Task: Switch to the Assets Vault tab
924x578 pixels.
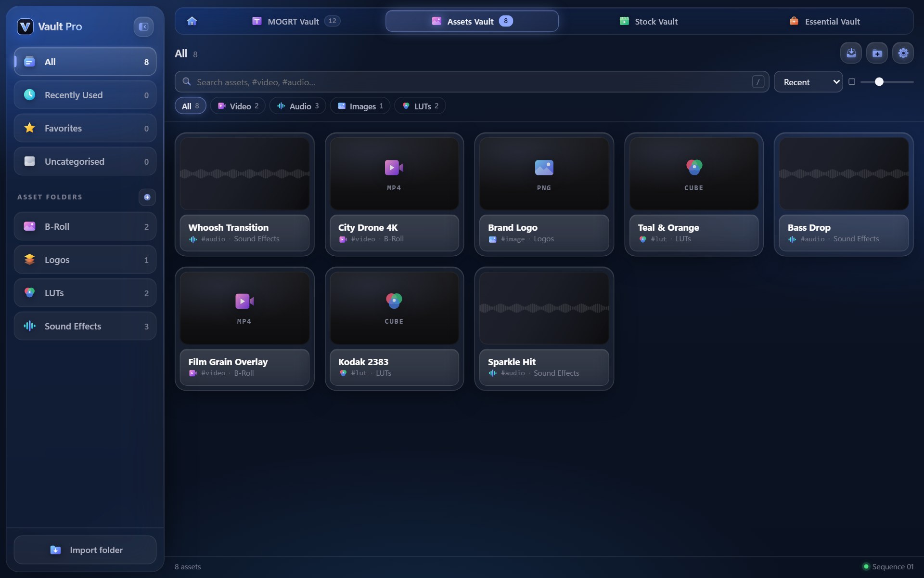Action: [472, 21]
